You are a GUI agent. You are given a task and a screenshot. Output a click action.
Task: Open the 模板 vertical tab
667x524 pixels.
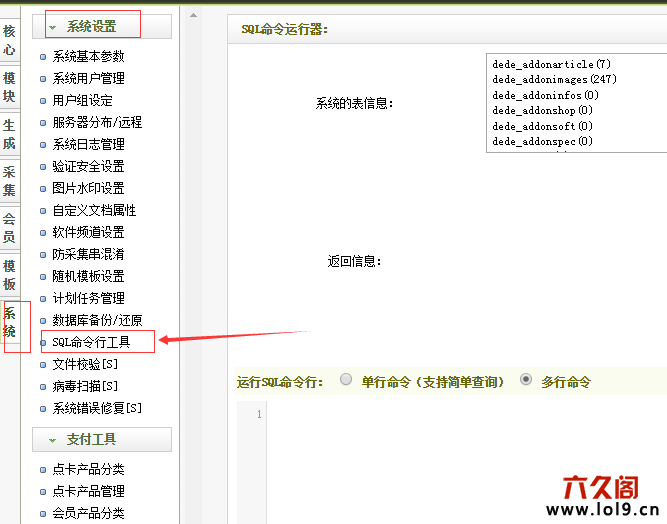pyautogui.click(x=9, y=275)
